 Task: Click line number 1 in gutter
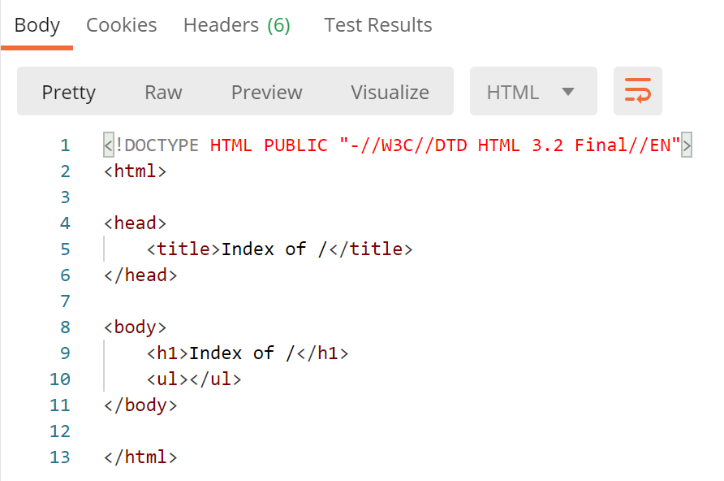point(65,146)
